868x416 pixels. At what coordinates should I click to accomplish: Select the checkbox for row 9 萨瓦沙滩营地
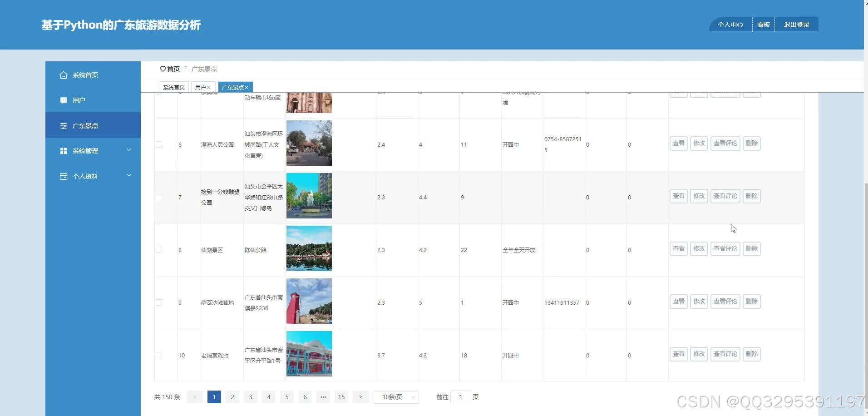(159, 302)
